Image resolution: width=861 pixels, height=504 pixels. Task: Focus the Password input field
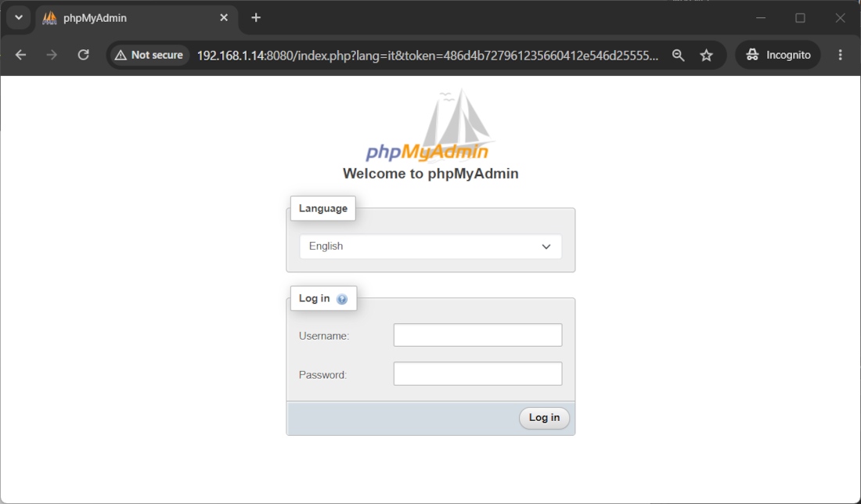477,374
